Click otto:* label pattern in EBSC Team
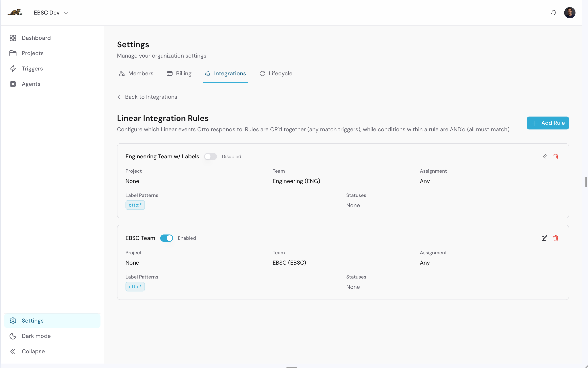 coord(135,286)
